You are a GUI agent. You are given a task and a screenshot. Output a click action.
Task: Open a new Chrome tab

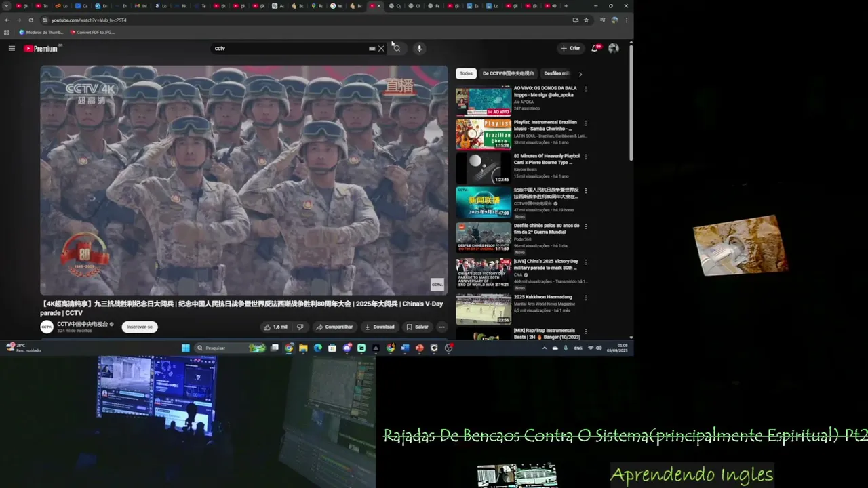tap(566, 6)
